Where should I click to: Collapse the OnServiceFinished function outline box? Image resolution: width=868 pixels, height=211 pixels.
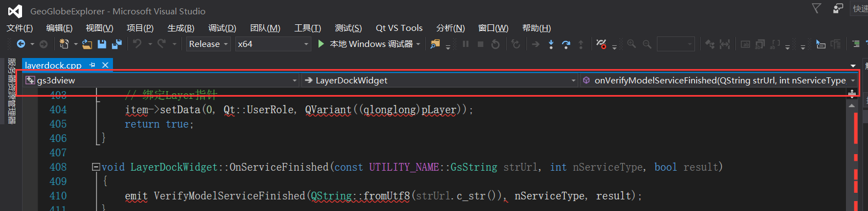pos(96,167)
